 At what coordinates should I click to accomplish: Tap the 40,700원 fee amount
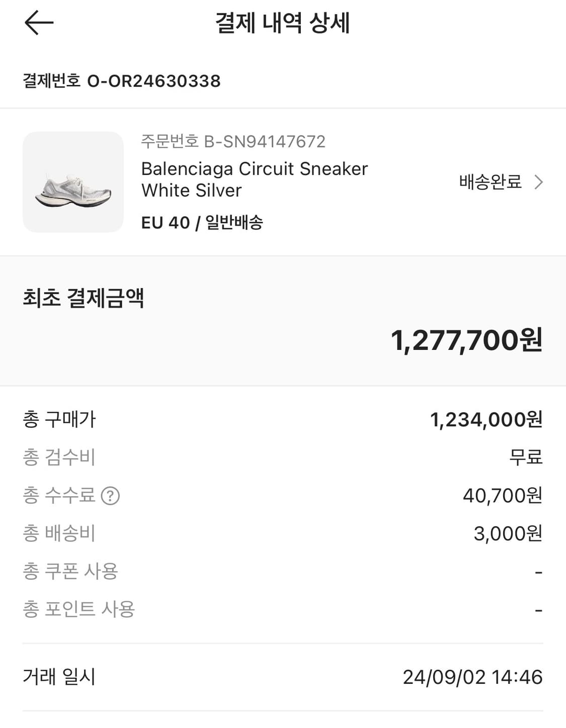(502, 496)
